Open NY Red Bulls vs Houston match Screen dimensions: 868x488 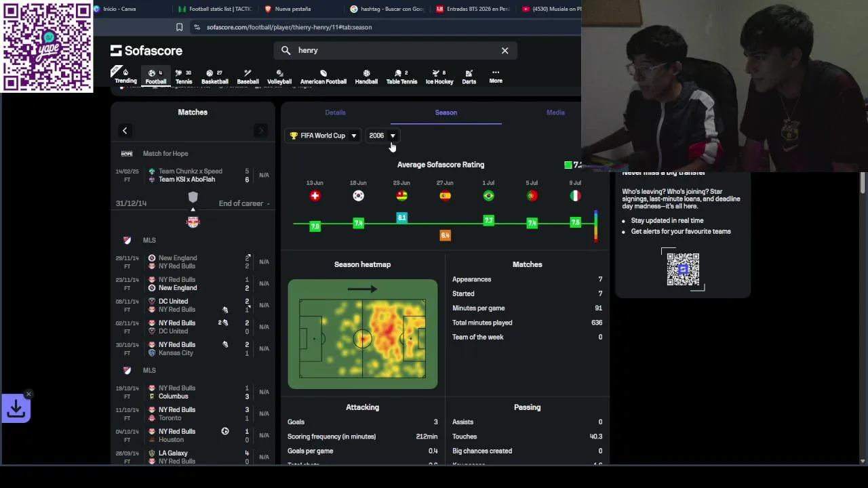point(193,435)
